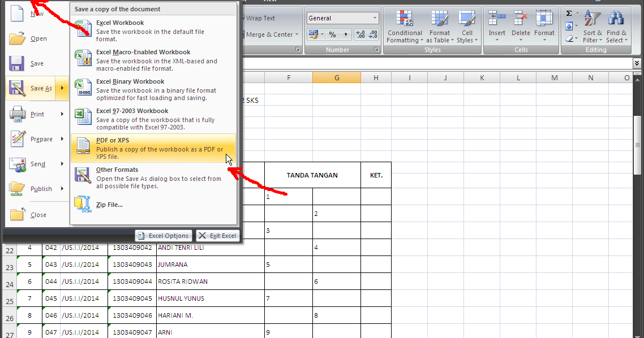Open the Accounting format dropdown arrow
644x338 pixels.
(323, 35)
